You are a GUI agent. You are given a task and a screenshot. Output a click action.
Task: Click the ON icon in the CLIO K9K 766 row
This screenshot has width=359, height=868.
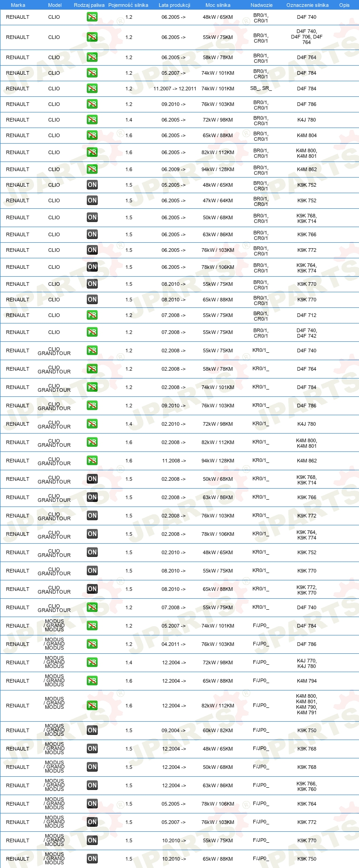pos(92,234)
